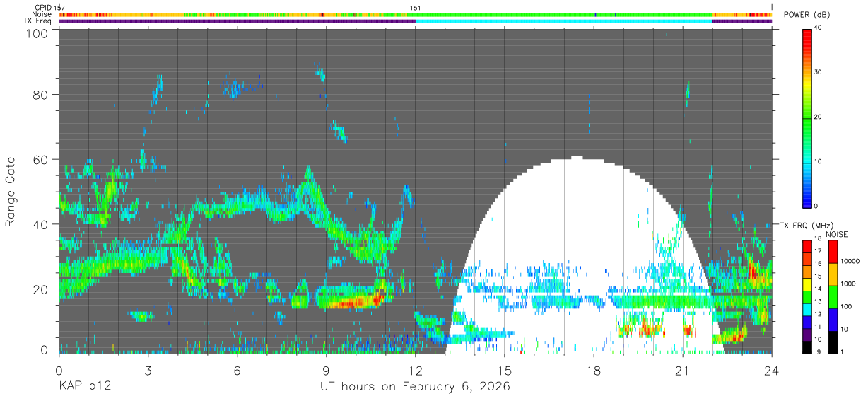Viewport: 868px width, 401px height.
Task: Click the green Noise strip near 15 UT
Action: pos(505,14)
